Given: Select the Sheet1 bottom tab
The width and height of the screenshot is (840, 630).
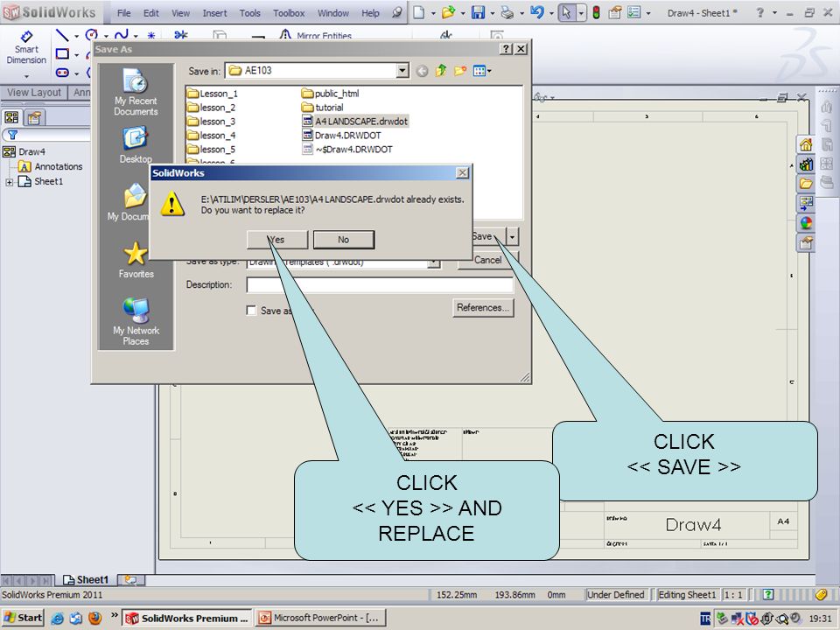Looking at the screenshot, I should tap(86, 579).
